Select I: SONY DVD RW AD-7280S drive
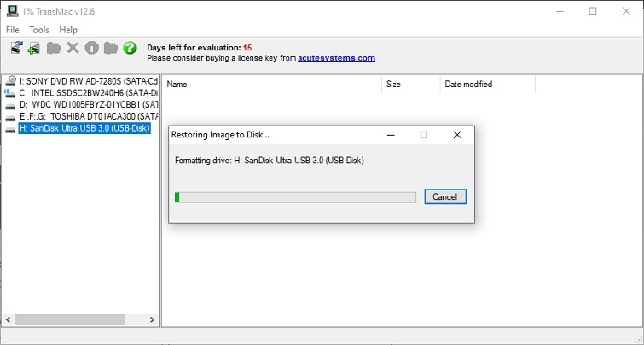Image resolution: width=644 pixels, height=345 pixels. pos(89,81)
